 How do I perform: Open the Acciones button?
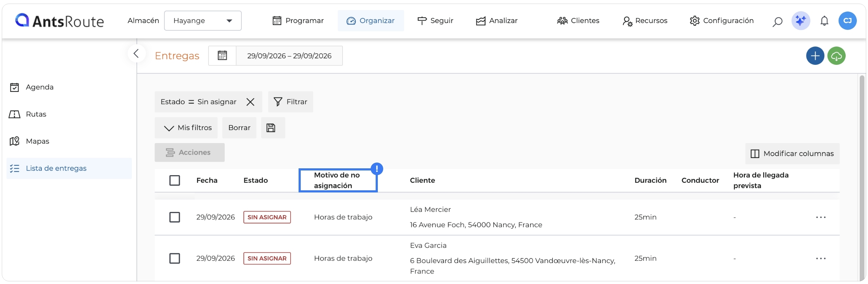tap(190, 152)
